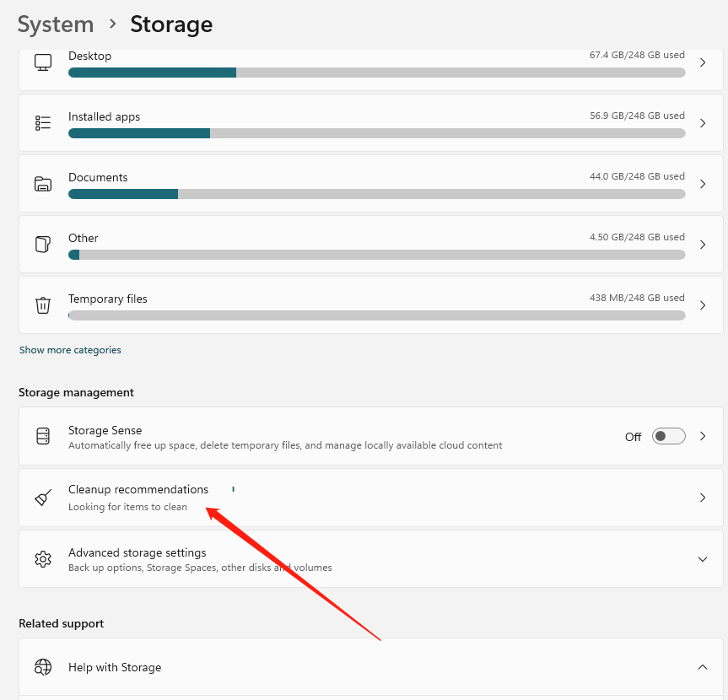The height and width of the screenshot is (700, 728).
Task: Open the Cleanup recommendations entry
Action: 138,490
